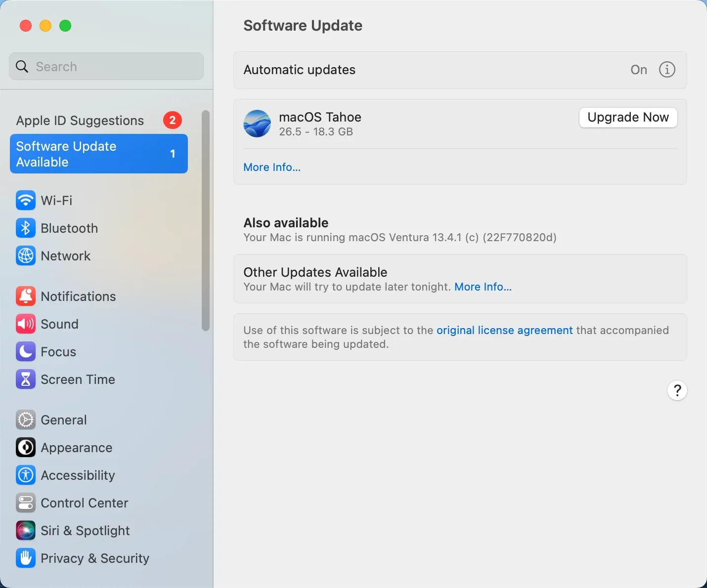
Task: Click the 26.5 - 18.3 GB text
Action: (316, 131)
